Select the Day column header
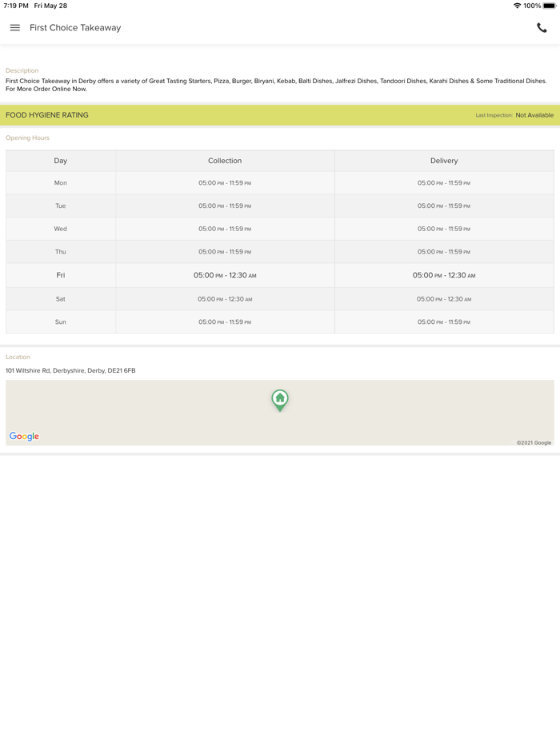The width and height of the screenshot is (560, 747). coord(61,161)
